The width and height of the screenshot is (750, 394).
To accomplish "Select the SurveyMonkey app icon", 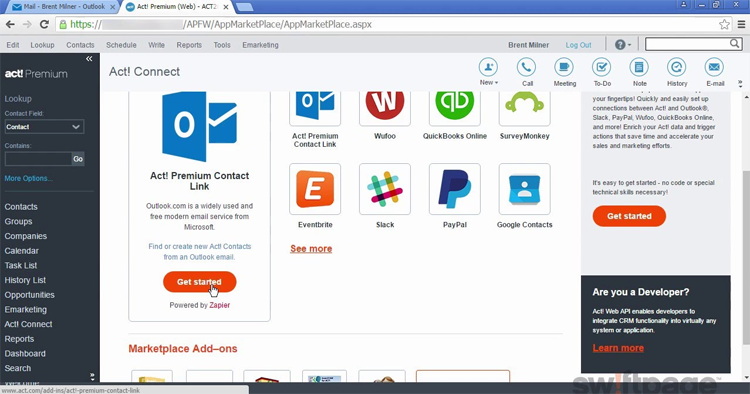I will click(x=525, y=108).
